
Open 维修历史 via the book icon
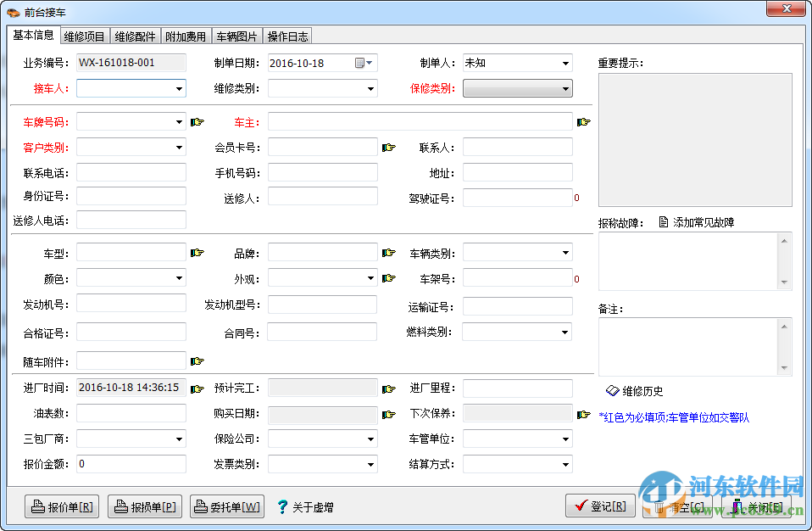click(x=614, y=391)
